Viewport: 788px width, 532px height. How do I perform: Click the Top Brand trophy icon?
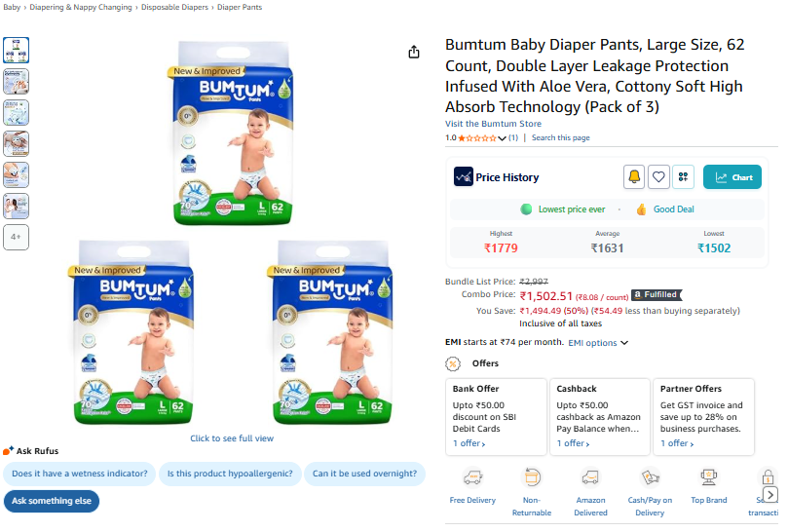[x=709, y=478]
